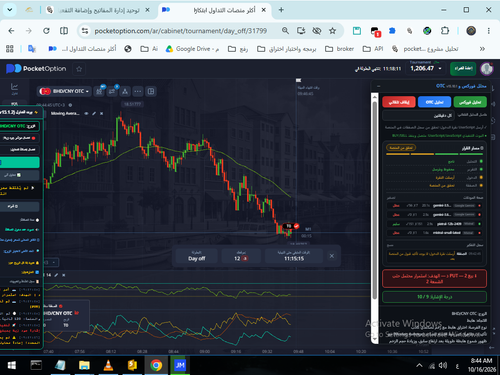
Task: Open the trading chart sidebar icon
Action: [14, 88]
